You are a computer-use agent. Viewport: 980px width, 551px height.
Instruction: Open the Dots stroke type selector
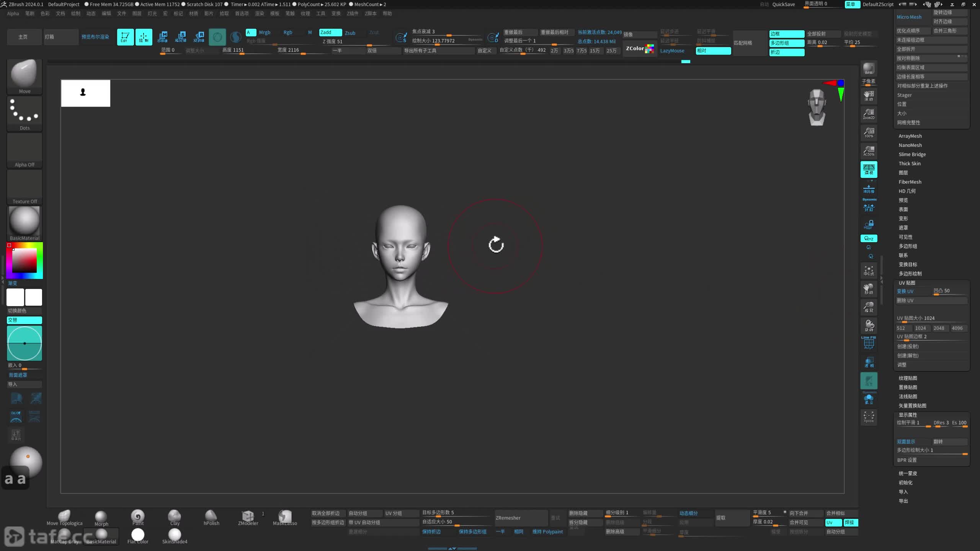24,113
